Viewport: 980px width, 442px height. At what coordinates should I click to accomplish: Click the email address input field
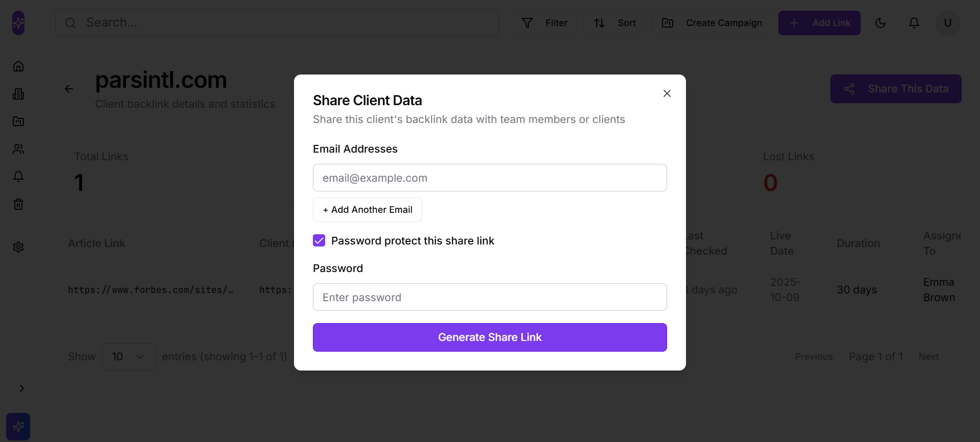click(x=489, y=178)
